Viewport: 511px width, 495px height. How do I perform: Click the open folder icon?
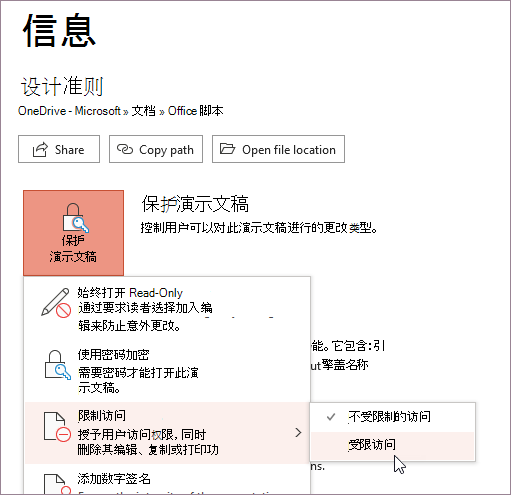pos(227,149)
